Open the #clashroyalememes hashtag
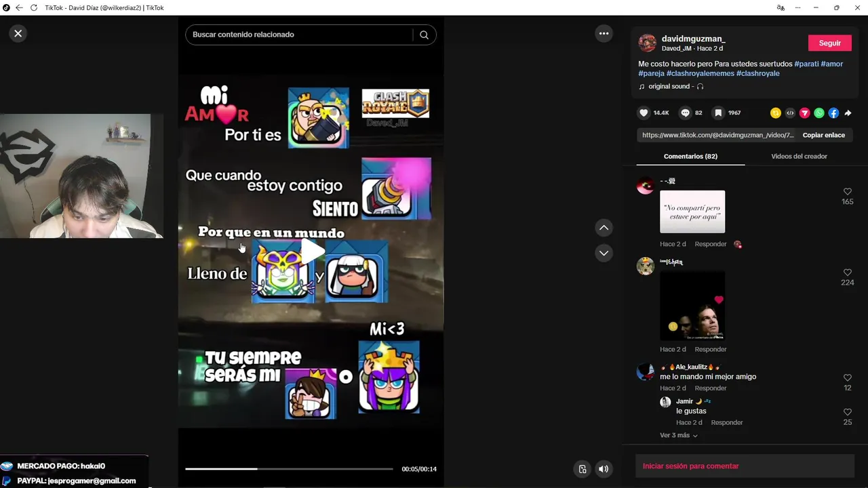 click(x=700, y=73)
